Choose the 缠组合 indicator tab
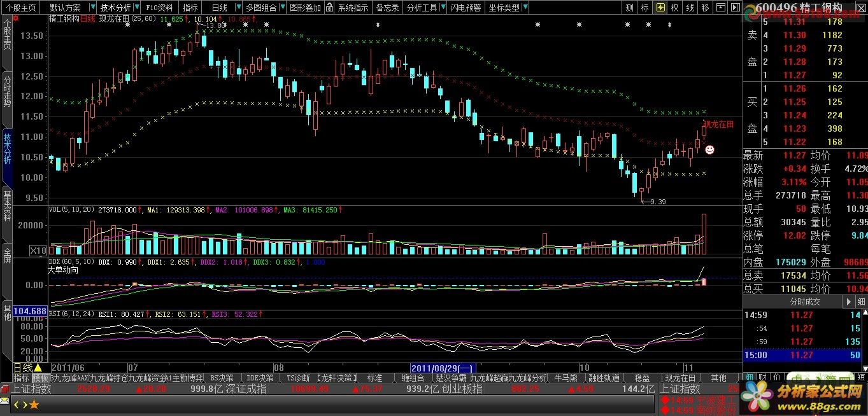Viewport: 868px width, 416px height. click(x=413, y=378)
